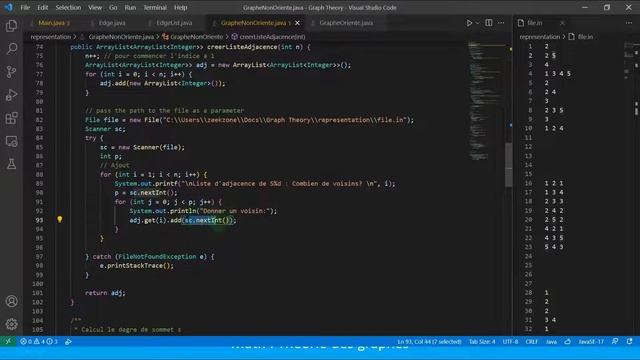Screen dimensions: 640x360
Task: Click '5 4 3' in file.in line 23
Action: 554,247
